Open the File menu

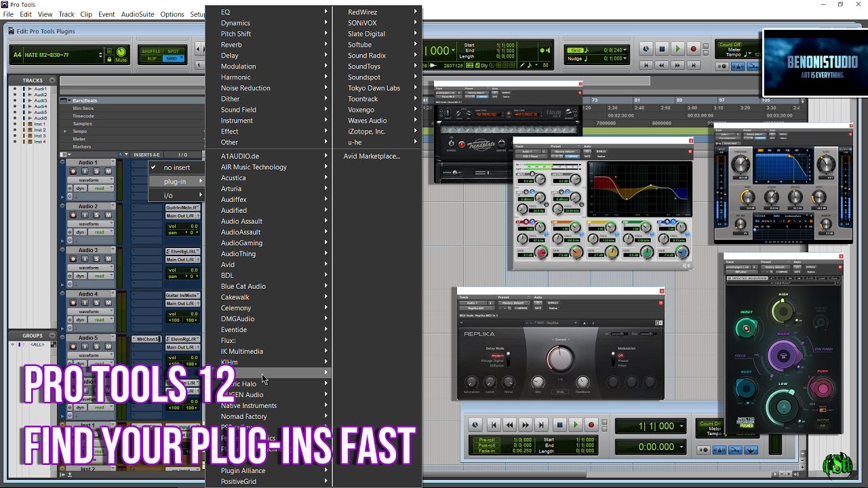coord(8,14)
